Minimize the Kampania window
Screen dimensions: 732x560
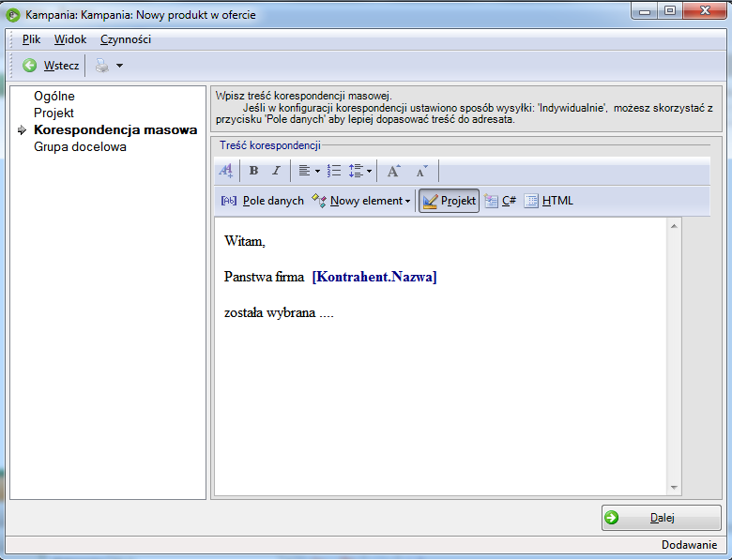(x=645, y=10)
